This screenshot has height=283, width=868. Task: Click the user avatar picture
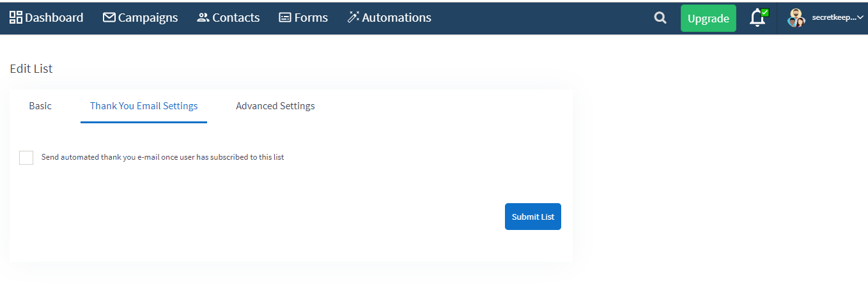(x=796, y=18)
